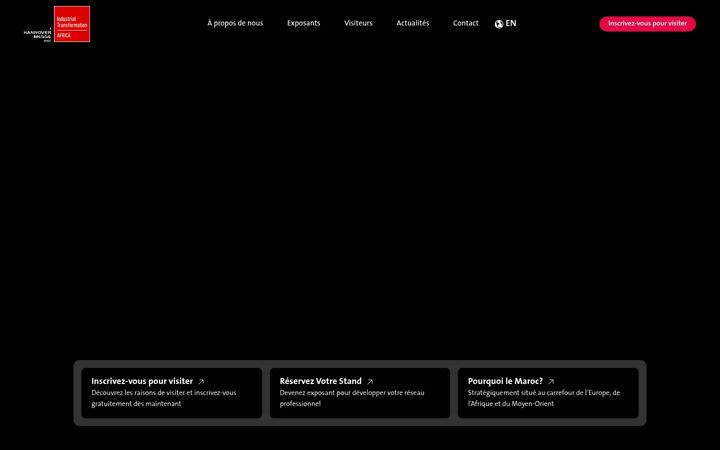Click the Industrial Transformation Africa logo

72,24
